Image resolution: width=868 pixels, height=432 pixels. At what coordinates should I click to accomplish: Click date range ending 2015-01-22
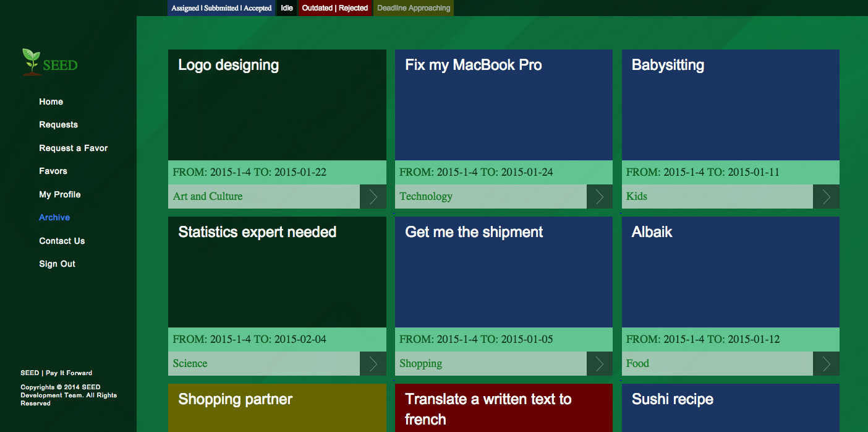tap(250, 172)
